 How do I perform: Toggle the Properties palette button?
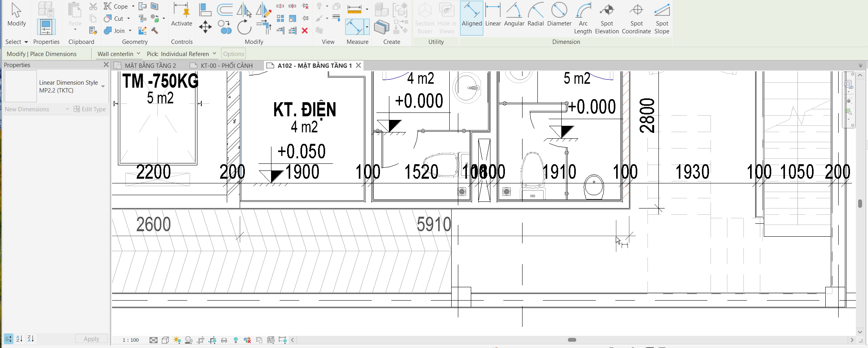46,27
